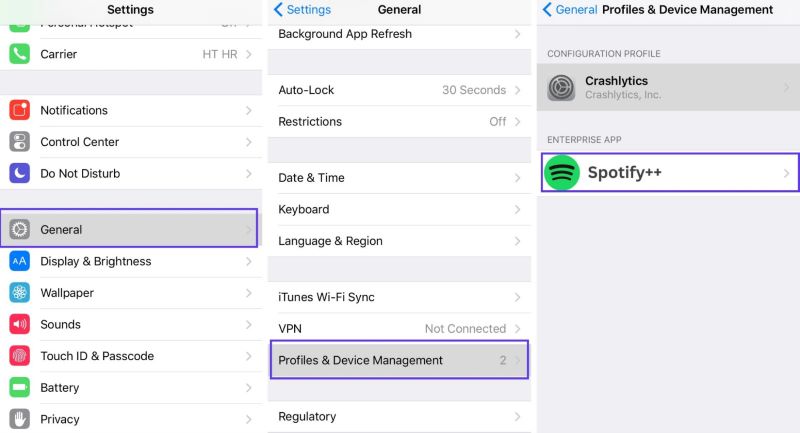Tap the Sounds speaker icon
800x433 pixels.
tap(20, 324)
